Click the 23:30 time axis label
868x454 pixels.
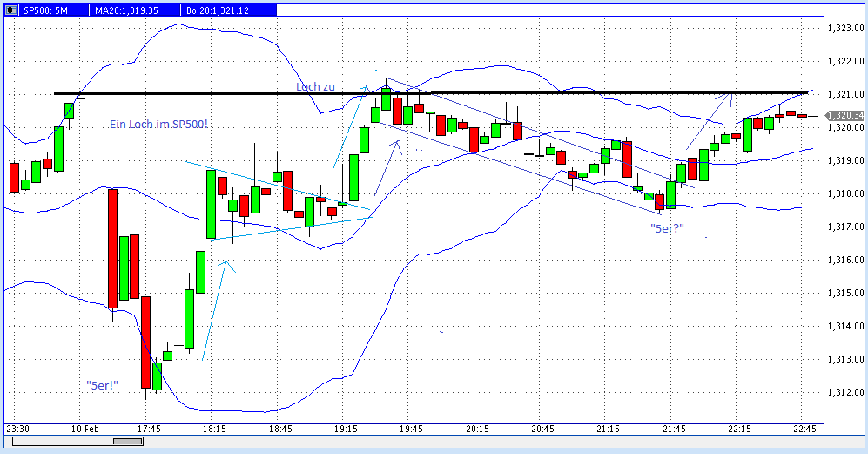[x=17, y=429]
